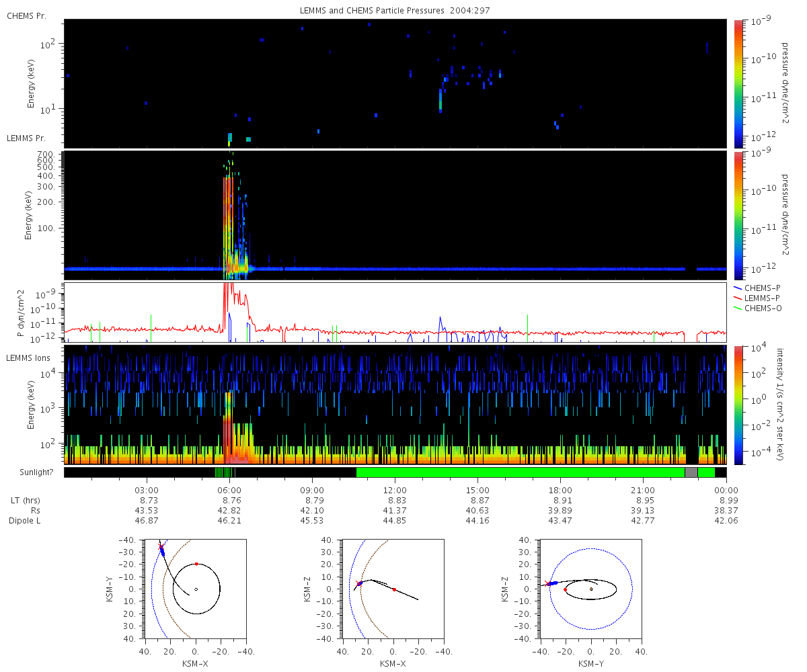Click the 15:00 time tick label
The image size is (807, 672).
coord(477,489)
